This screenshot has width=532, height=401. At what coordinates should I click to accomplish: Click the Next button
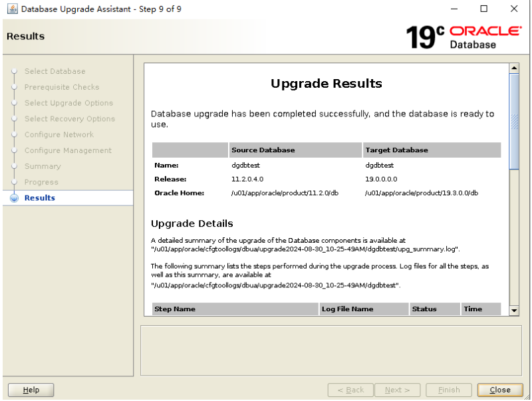click(397, 390)
